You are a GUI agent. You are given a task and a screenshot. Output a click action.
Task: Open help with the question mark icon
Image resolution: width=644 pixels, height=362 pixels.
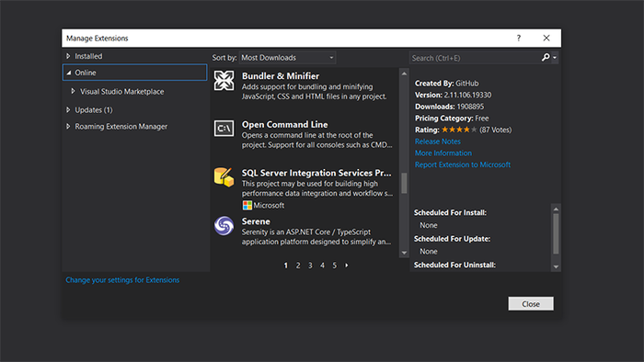coord(518,38)
